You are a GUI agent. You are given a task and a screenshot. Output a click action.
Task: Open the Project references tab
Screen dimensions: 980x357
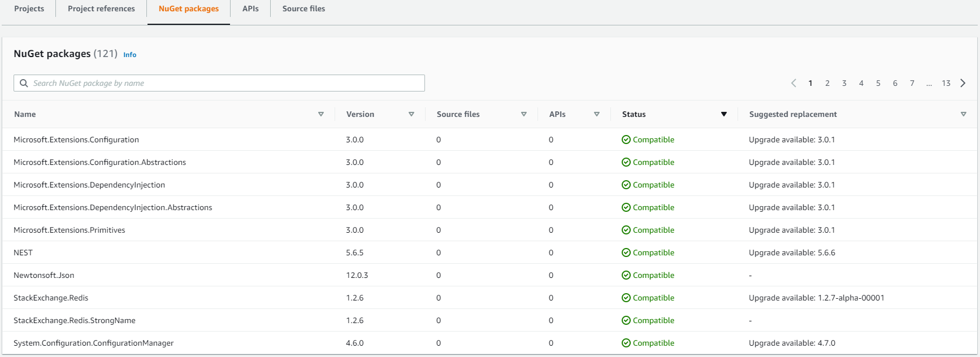pyautogui.click(x=101, y=8)
